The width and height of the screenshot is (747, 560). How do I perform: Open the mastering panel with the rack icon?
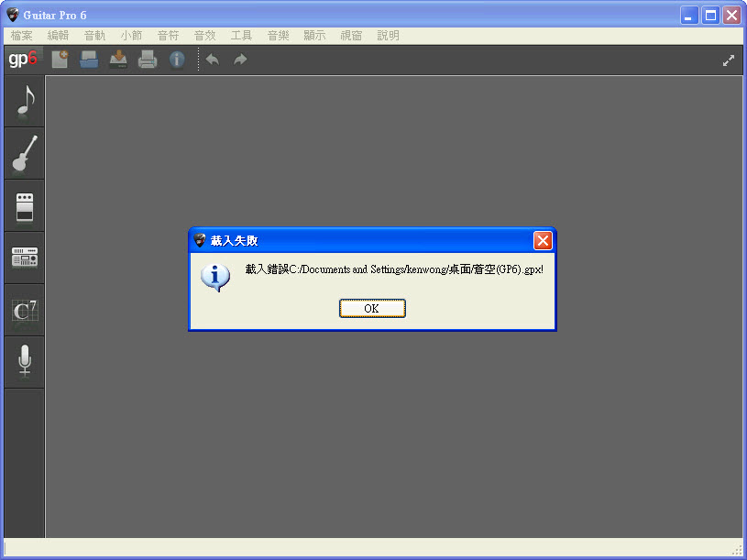25,258
